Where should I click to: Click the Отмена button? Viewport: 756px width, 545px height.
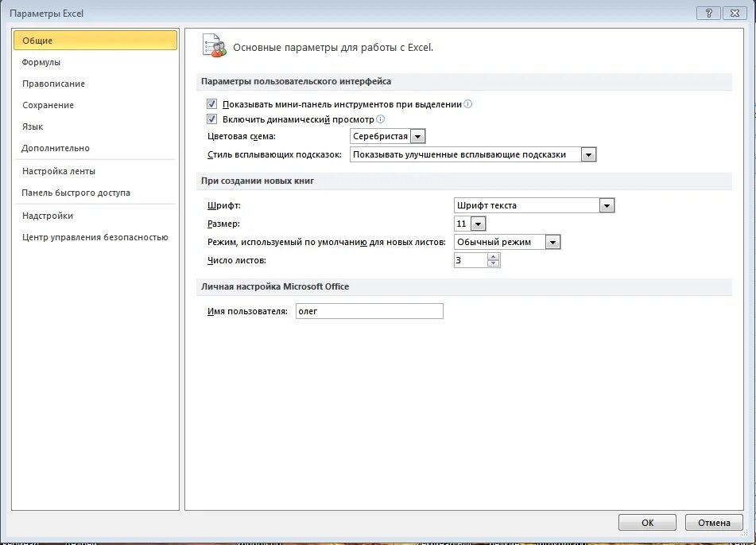point(714,522)
